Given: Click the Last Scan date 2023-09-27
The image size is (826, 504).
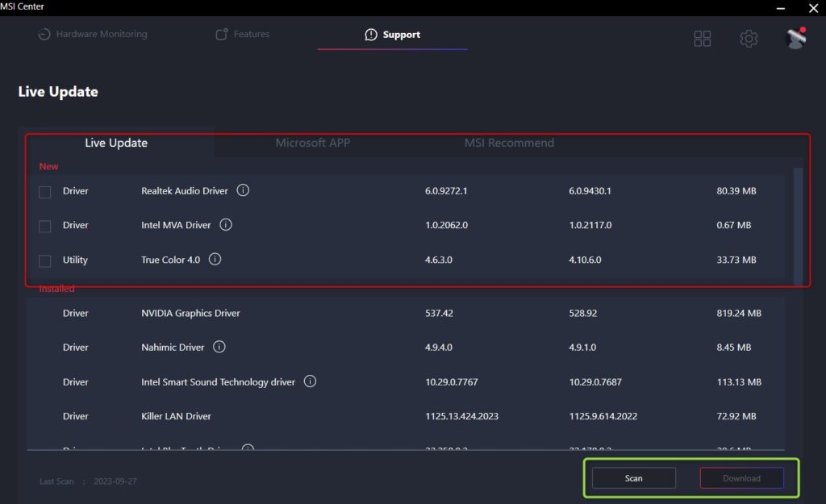Looking at the screenshot, I should [x=115, y=481].
